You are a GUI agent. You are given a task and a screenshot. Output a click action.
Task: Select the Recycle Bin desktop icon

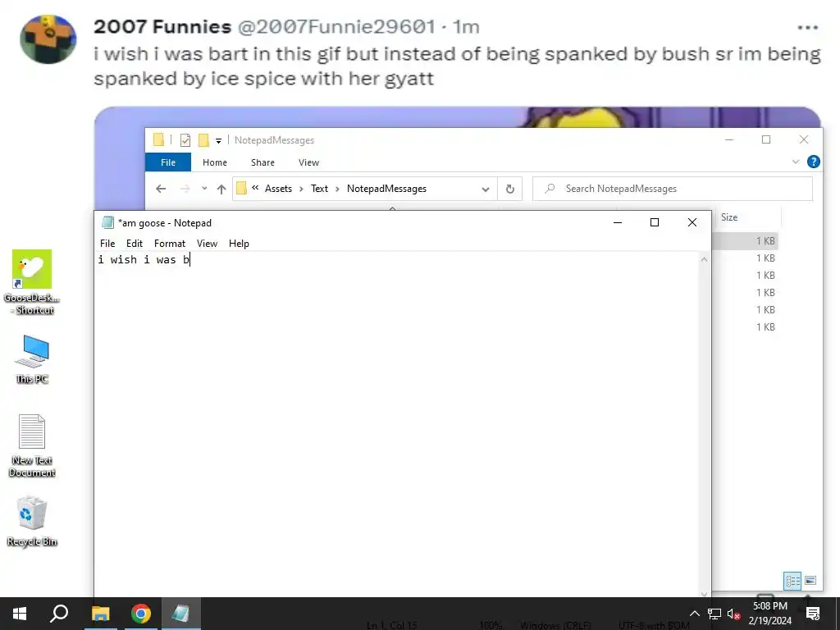(x=32, y=522)
